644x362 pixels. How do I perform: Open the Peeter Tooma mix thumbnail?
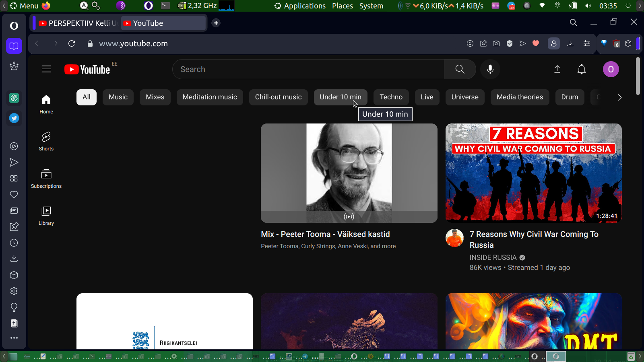coord(349,173)
